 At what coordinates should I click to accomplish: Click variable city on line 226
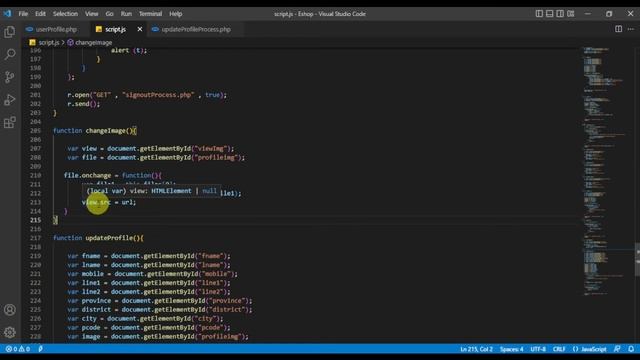tap(89, 318)
